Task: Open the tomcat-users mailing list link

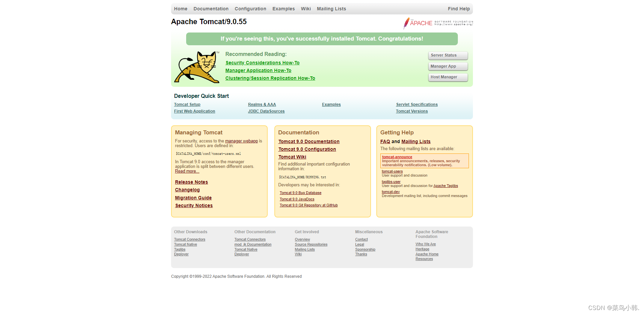Action: pyautogui.click(x=392, y=171)
